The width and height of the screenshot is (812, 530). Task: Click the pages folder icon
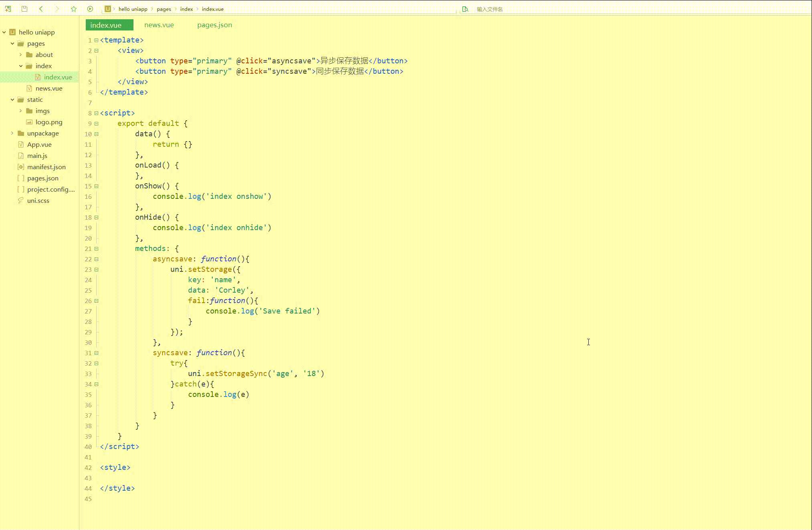(21, 43)
